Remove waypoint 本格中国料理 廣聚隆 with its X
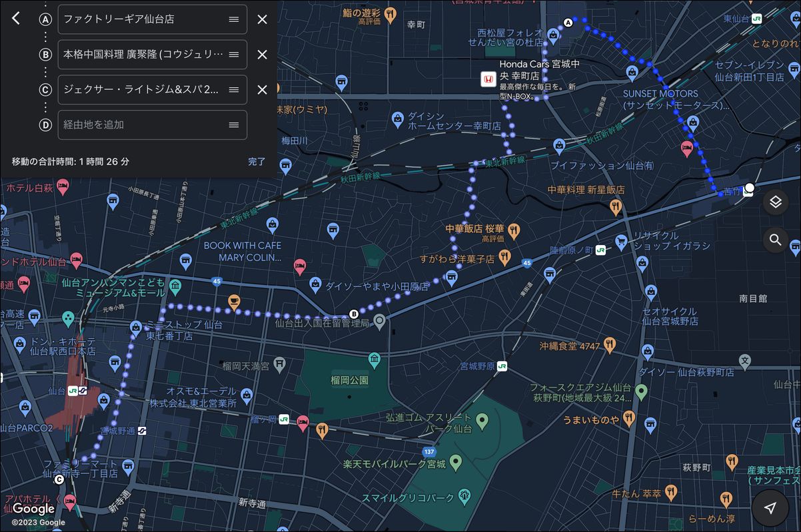This screenshot has width=801, height=532. point(263,55)
